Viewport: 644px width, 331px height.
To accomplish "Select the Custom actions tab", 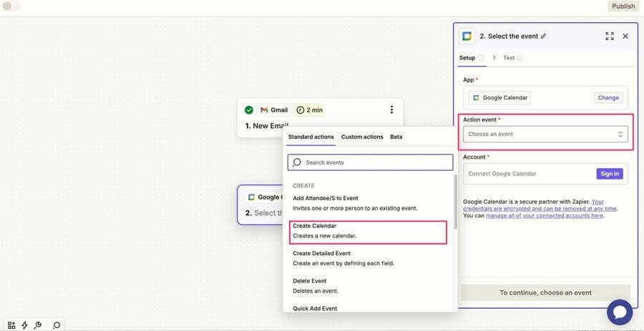I will (x=362, y=137).
